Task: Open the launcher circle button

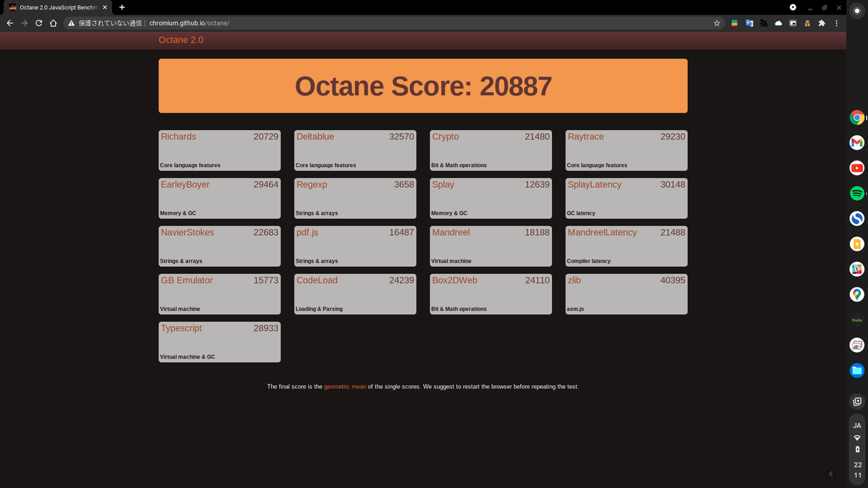Action: pyautogui.click(x=857, y=11)
